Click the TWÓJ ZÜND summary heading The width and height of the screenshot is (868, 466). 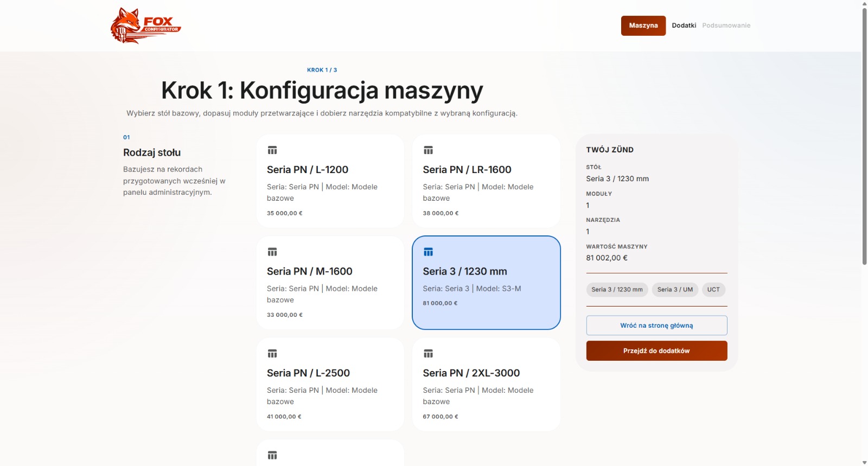coord(610,150)
